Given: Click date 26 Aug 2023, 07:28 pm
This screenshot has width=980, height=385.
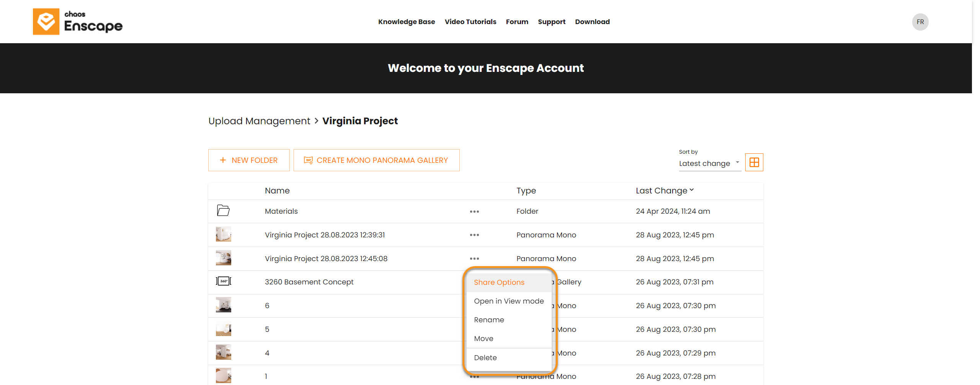Looking at the screenshot, I should (676, 377).
